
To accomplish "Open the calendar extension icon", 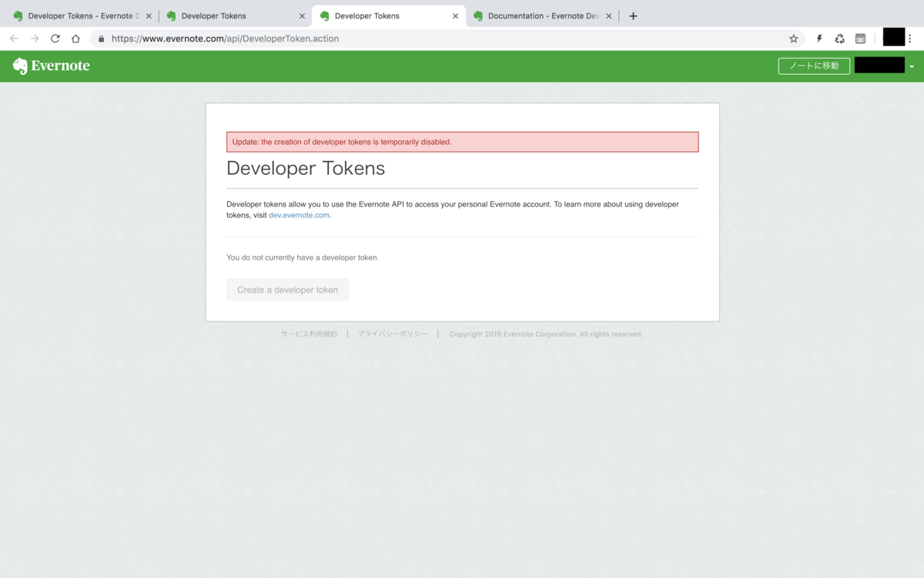I will tap(861, 39).
